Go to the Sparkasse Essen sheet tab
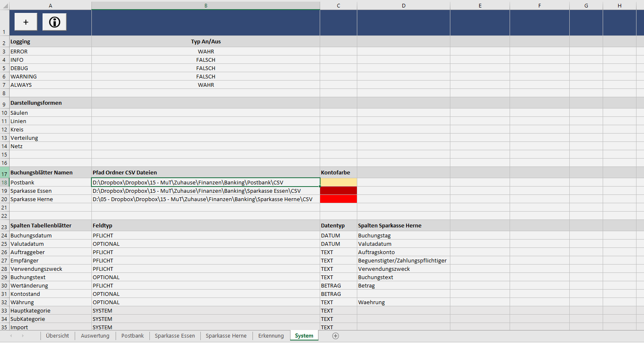The width and height of the screenshot is (644, 343). (x=175, y=336)
